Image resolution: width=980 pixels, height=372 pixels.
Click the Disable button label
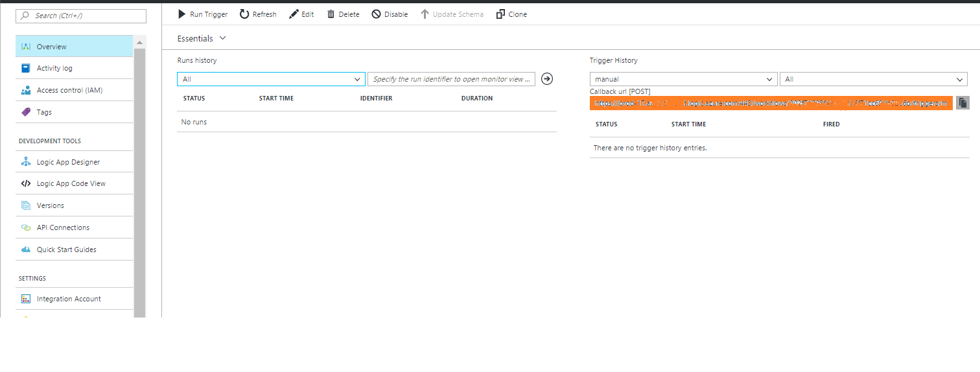click(396, 14)
